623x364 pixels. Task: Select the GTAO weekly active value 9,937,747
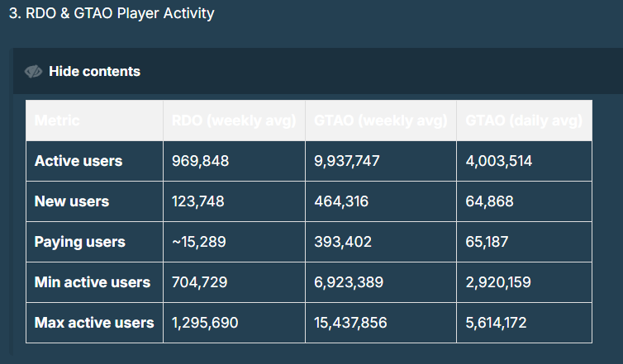click(x=347, y=161)
